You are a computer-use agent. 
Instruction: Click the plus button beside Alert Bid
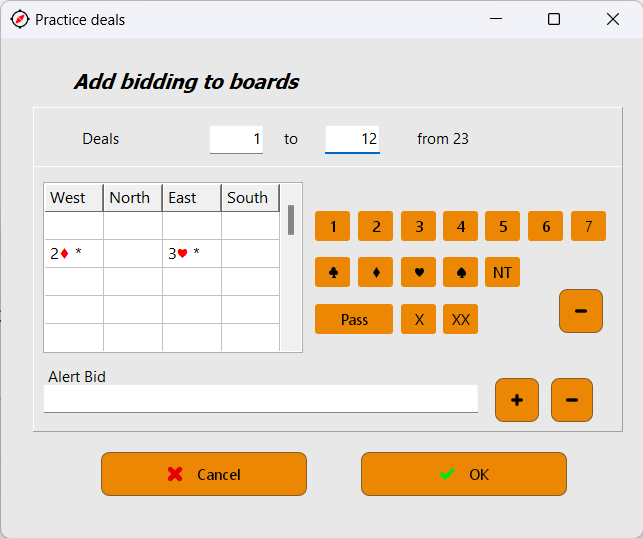(517, 400)
